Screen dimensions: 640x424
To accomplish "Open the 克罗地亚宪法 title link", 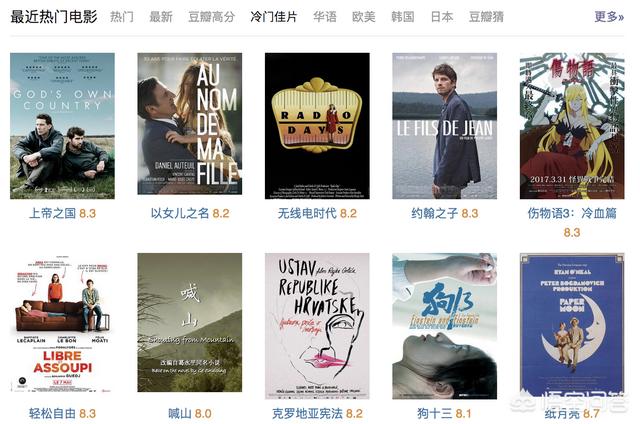I will [307, 413].
